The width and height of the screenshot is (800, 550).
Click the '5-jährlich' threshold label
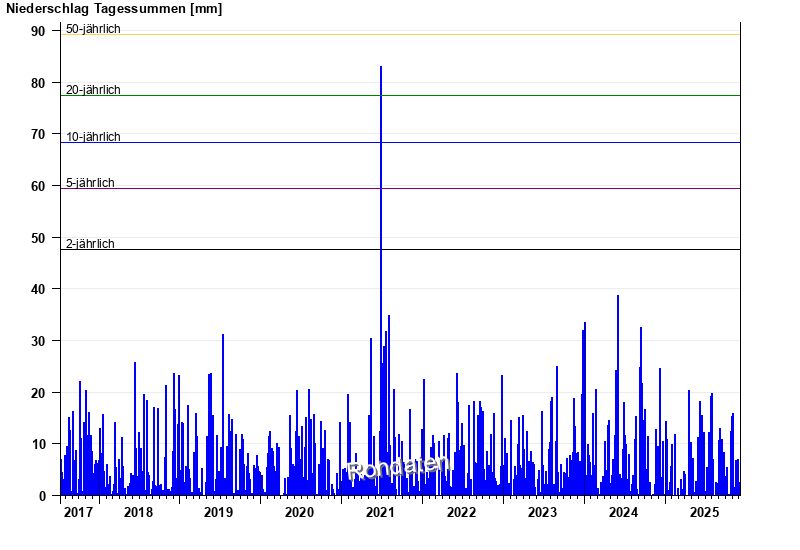pyautogui.click(x=90, y=183)
